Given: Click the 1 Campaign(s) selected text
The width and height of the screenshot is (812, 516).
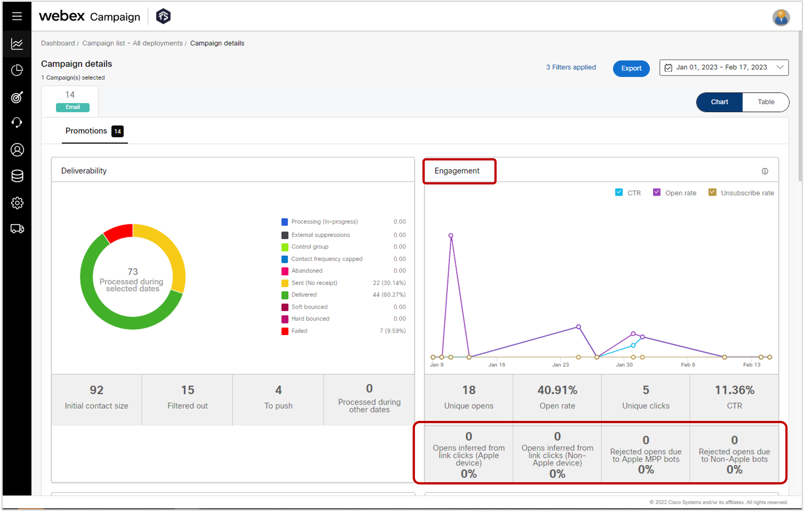Looking at the screenshot, I should (73, 78).
